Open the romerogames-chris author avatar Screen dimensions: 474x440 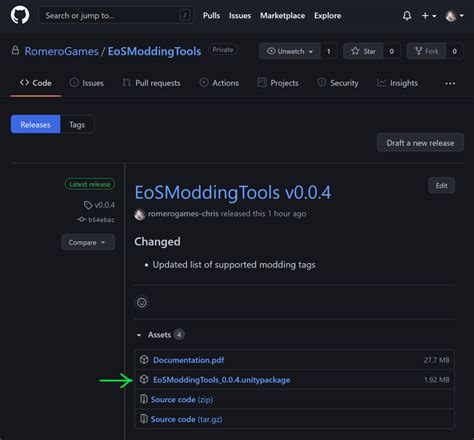click(140, 214)
